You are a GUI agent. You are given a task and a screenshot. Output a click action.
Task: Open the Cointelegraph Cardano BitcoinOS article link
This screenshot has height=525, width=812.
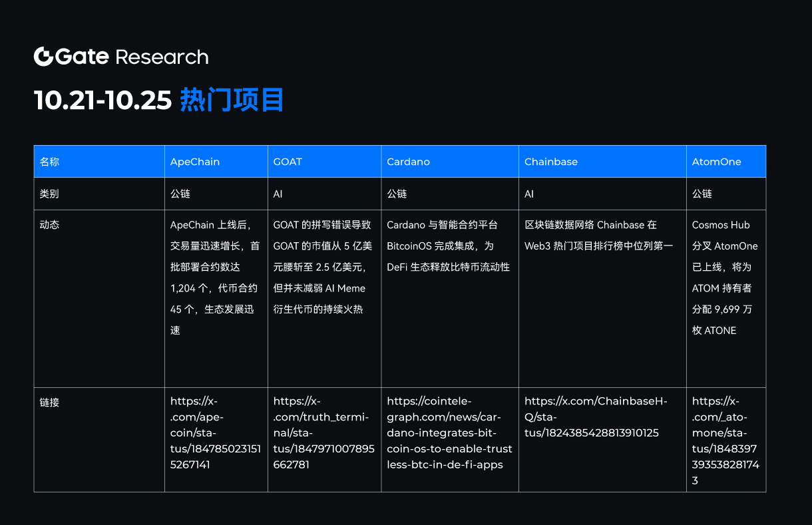tap(449, 433)
